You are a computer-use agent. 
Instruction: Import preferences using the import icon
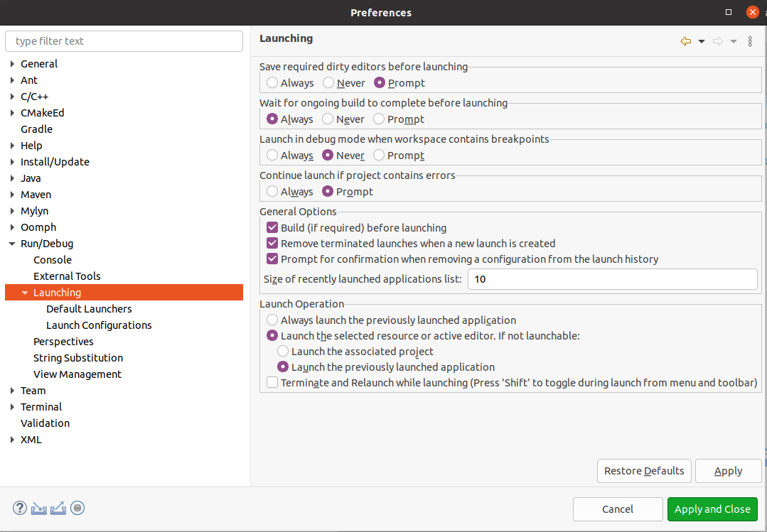pos(38,508)
